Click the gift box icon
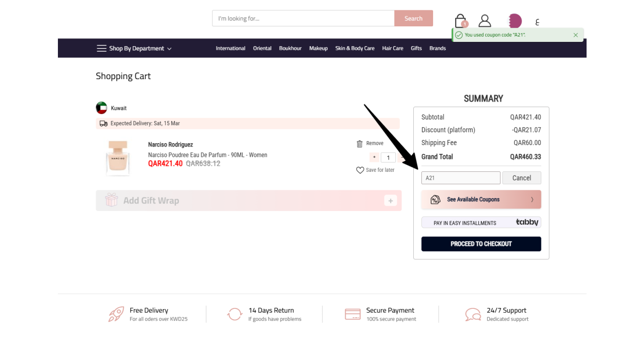The height and width of the screenshot is (339, 644). [112, 200]
